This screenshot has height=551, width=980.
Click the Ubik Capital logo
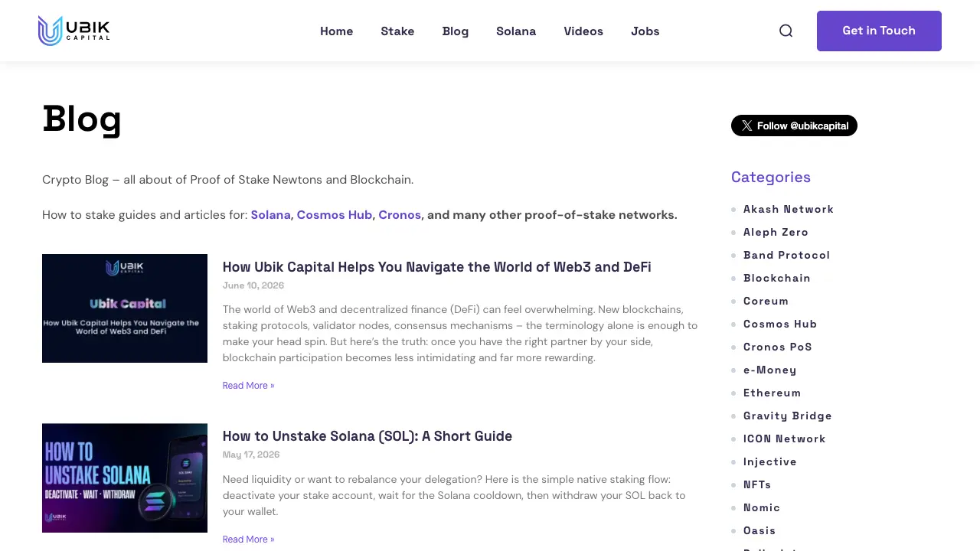click(x=73, y=31)
